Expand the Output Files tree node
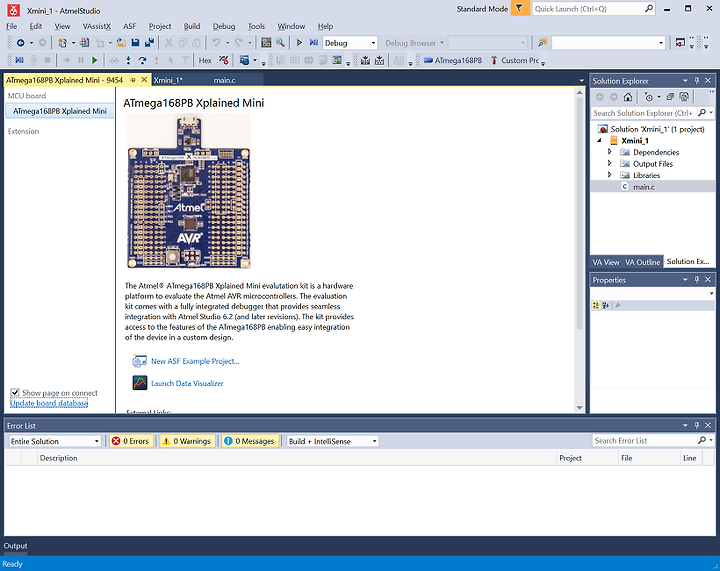Image resolution: width=720 pixels, height=571 pixels. (x=609, y=163)
